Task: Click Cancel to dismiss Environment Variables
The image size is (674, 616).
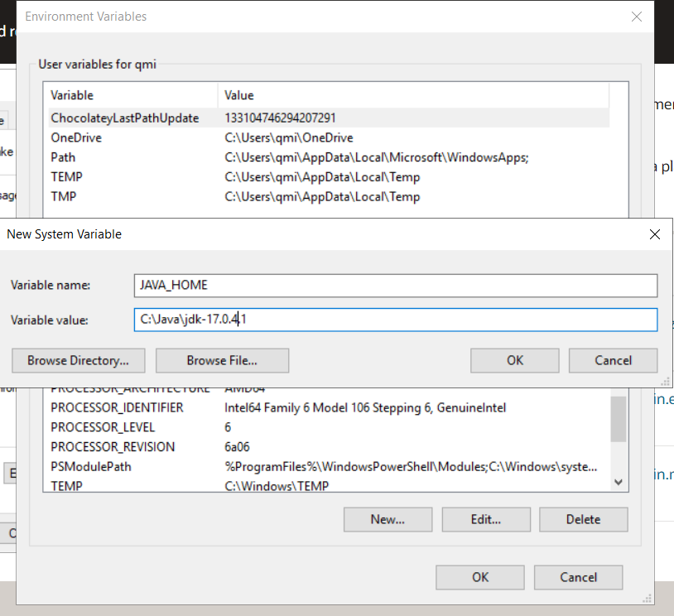Action: pos(578,577)
